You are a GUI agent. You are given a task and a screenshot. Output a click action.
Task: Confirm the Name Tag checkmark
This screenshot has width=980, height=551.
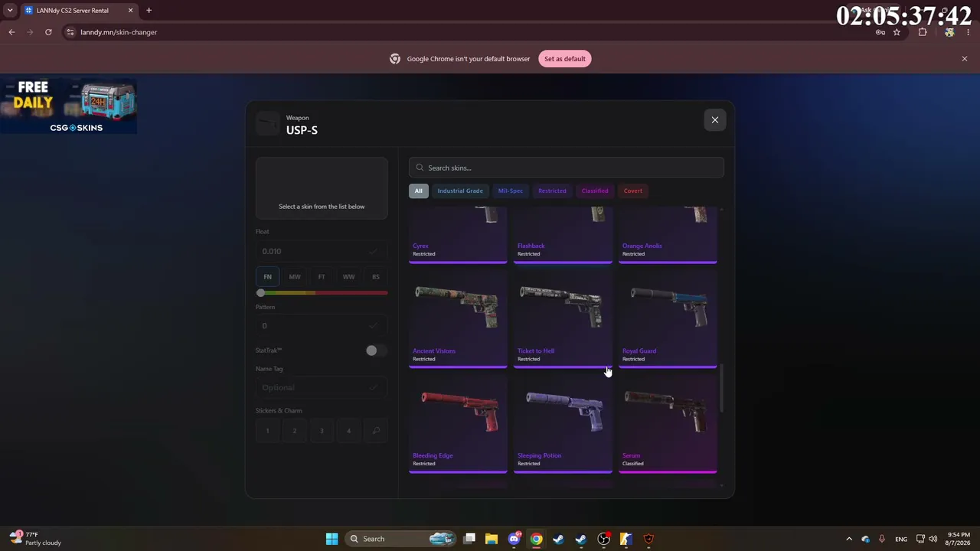pyautogui.click(x=373, y=388)
